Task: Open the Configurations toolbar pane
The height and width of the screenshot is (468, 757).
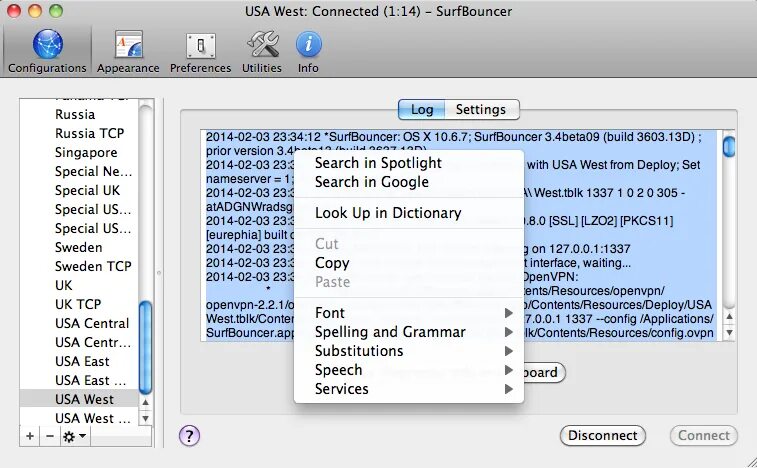Action: (x=47, y=51)
